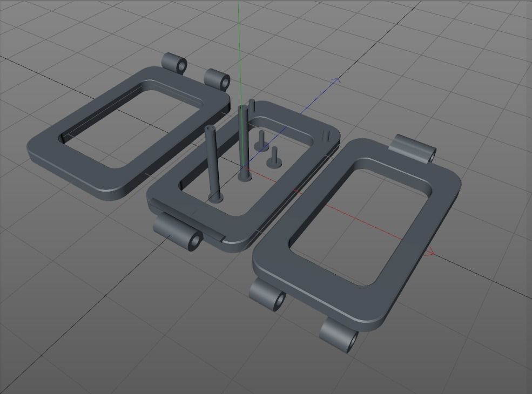The width and height of the screenshot is (532, 394).
Task: Pick the far-left hinge cylinder of left frame
Action: point(175,63)
